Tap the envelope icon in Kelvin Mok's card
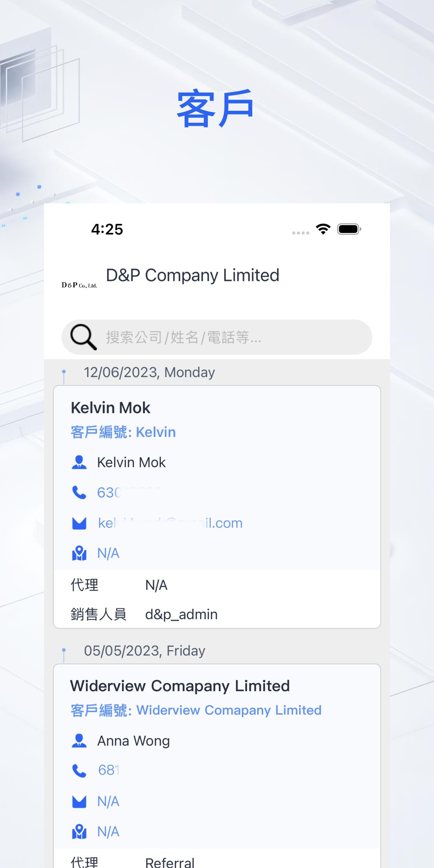Image resolution: width=434 pixels, height=868 pixels. [79, 523]
